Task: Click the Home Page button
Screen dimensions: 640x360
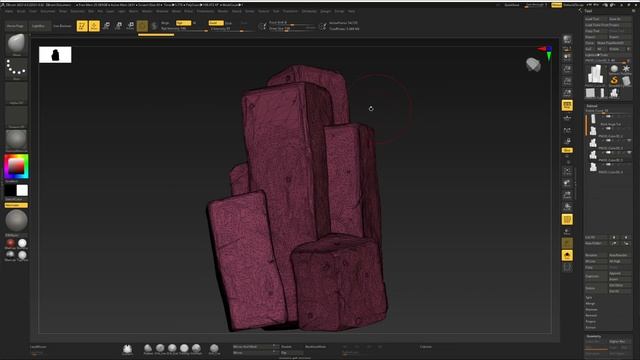Action: pyautogui.click(x=16, y=26)
